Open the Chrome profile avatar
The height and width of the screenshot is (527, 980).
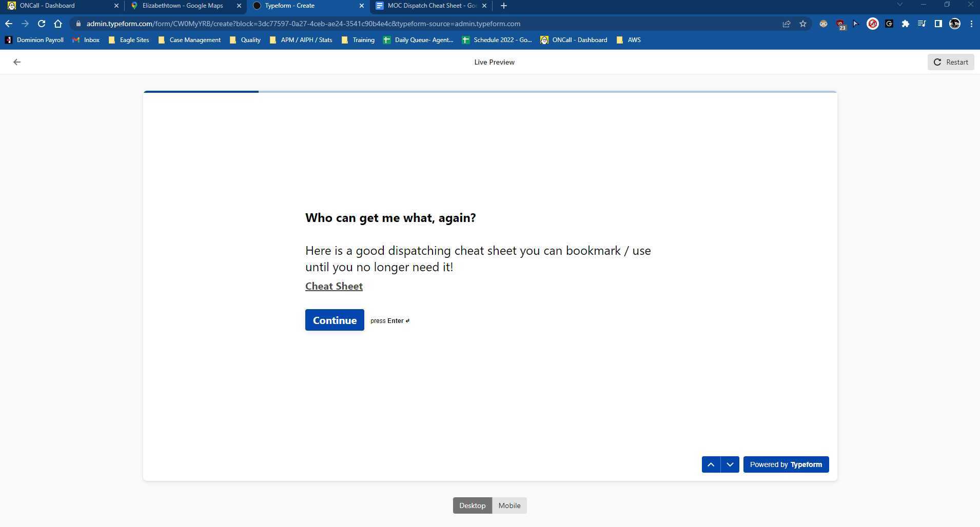coord(955,24)
